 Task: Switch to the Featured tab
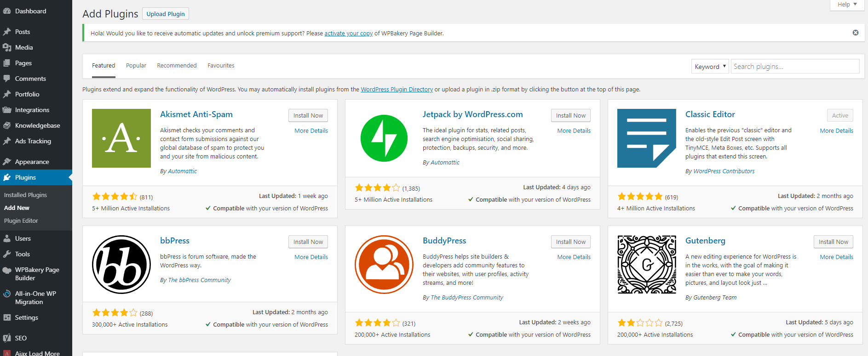(x=103, y=66)
